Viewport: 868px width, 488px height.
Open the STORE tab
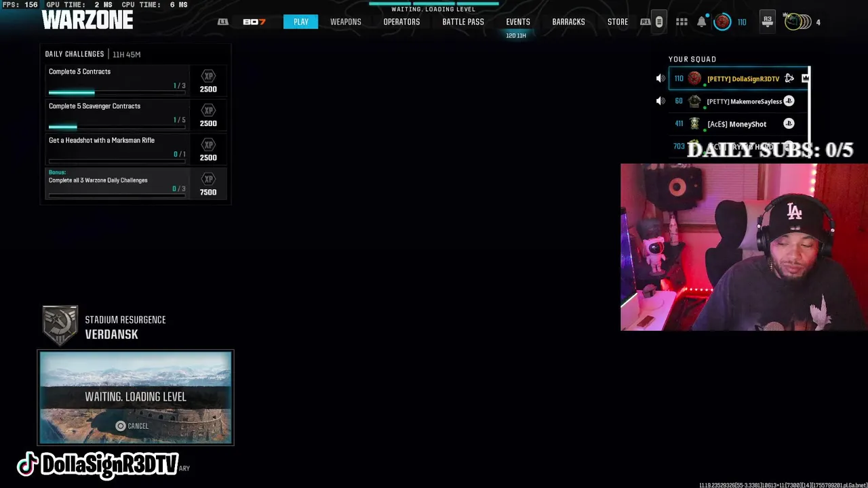(618, 22)
